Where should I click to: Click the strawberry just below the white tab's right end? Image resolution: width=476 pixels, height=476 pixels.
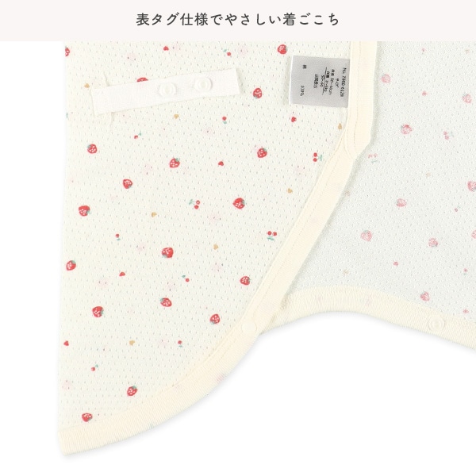[257, 93]
